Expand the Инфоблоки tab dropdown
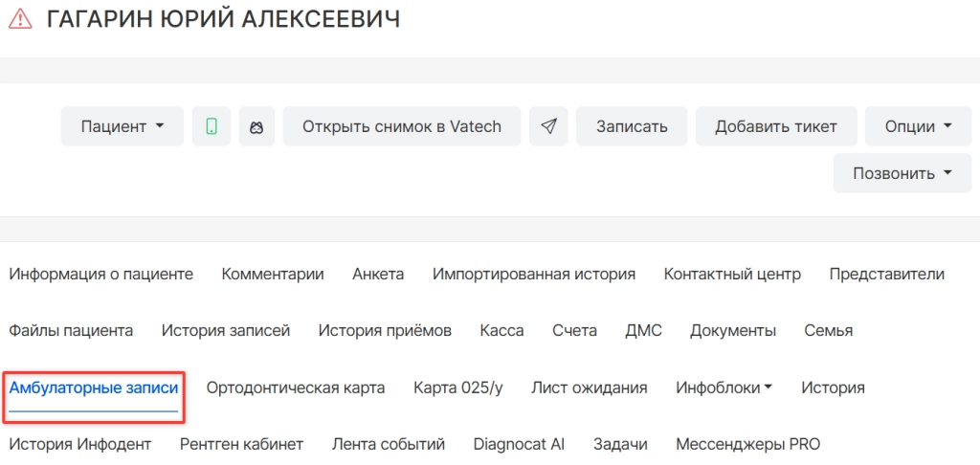The height and width of the screenshot is (465, 980). [x=724, y=387]
